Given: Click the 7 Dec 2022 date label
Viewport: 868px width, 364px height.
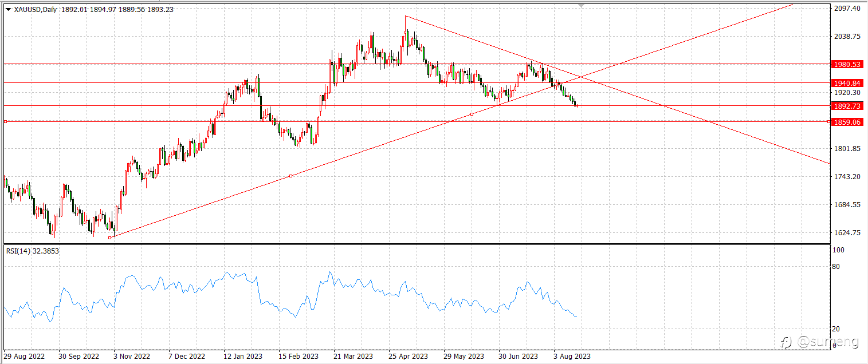Looking at the screenshot, I should (186, 356).
